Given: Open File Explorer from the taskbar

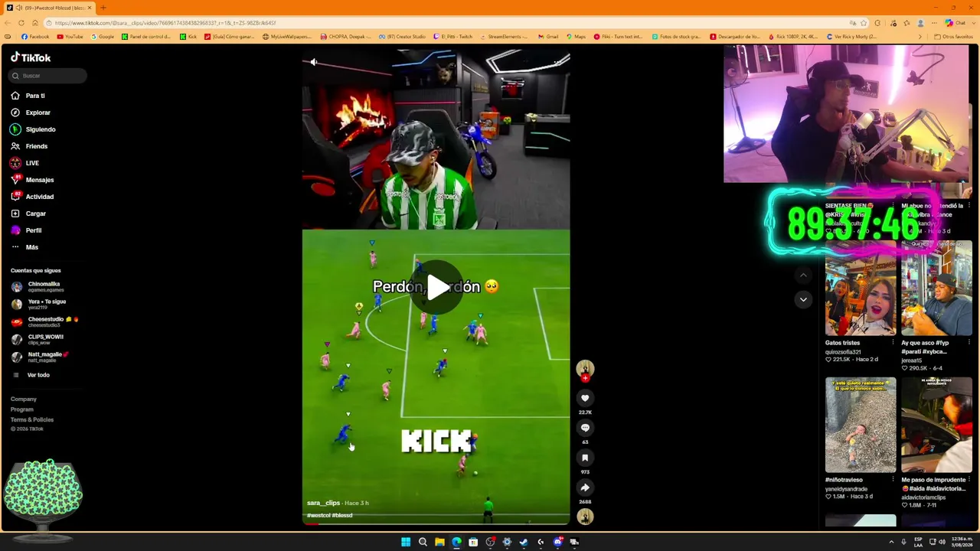Looking at the screenshot, I should [439, 542].
